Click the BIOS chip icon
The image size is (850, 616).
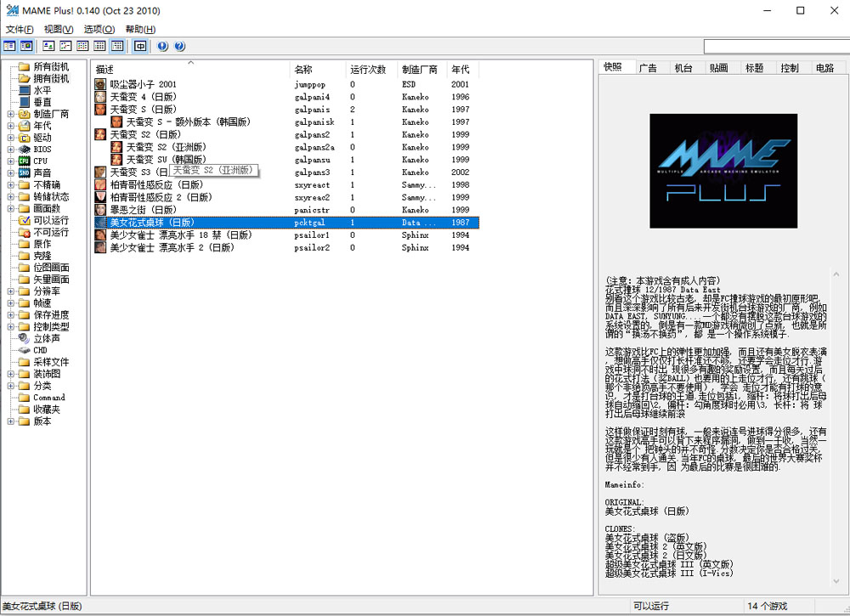[25, 150]
